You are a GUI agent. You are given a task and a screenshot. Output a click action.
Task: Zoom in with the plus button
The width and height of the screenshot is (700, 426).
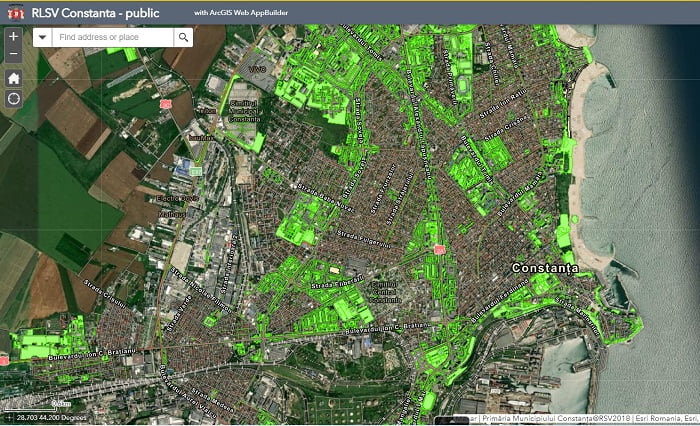tap(13, 36)
